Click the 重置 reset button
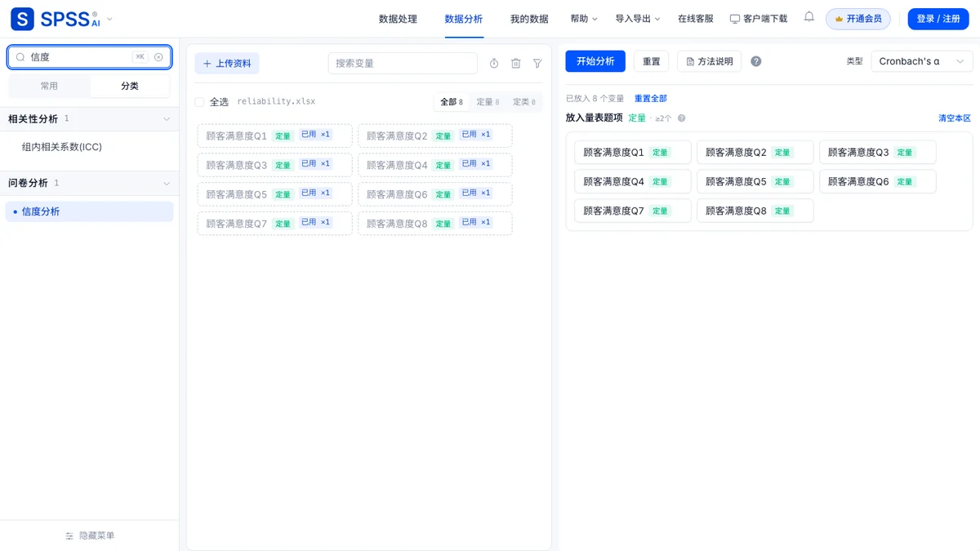 click(651, 61)
